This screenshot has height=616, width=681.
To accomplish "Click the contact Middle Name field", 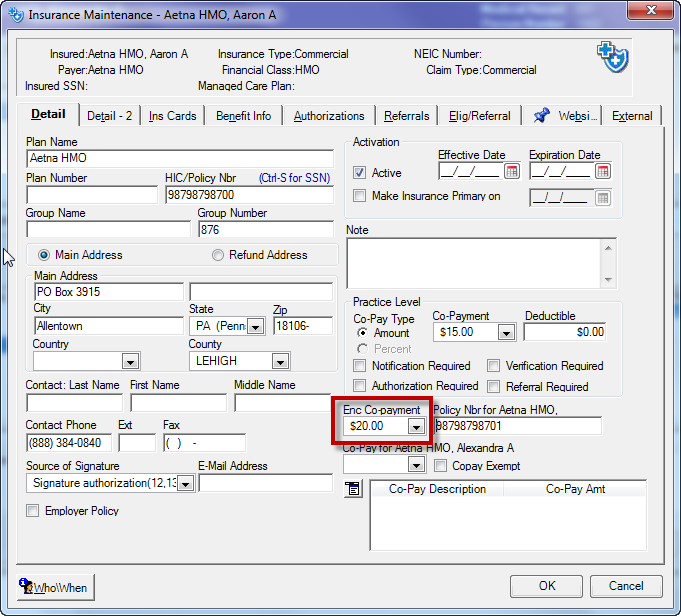I will click(x=283, y=403).
